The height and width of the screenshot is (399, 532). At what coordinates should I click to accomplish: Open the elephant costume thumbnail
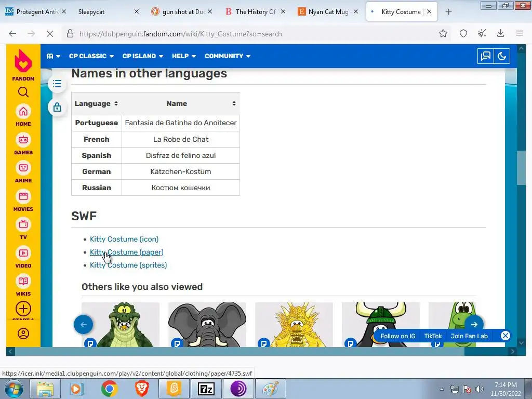pyautogui.click(x=207, y=325)
